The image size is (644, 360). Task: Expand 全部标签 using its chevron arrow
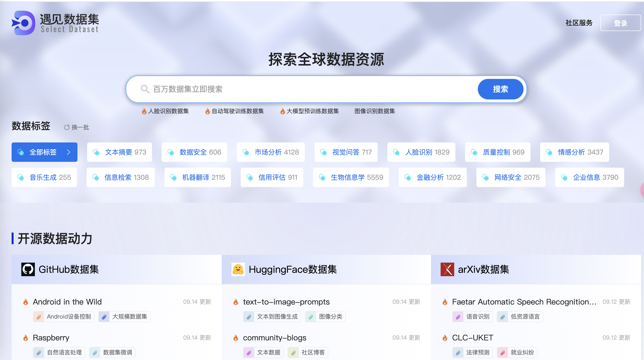[x=69, y=152]
